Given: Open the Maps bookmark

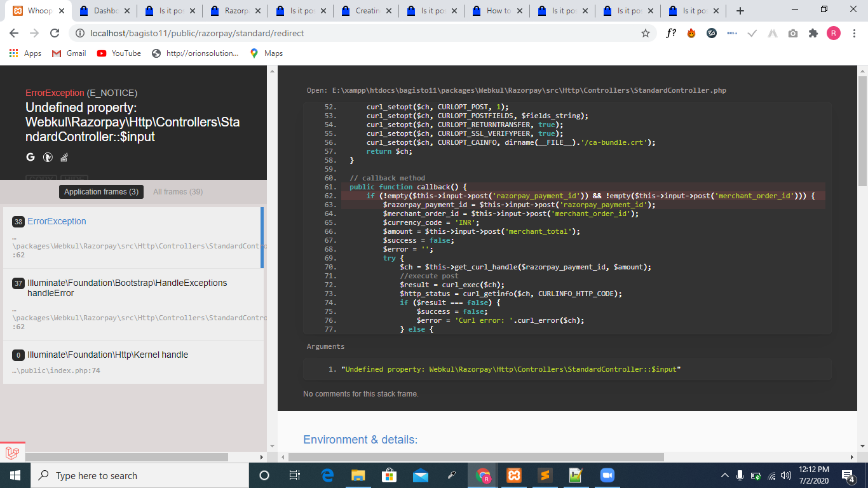Looking at the screenshot, I should [266, 53].
